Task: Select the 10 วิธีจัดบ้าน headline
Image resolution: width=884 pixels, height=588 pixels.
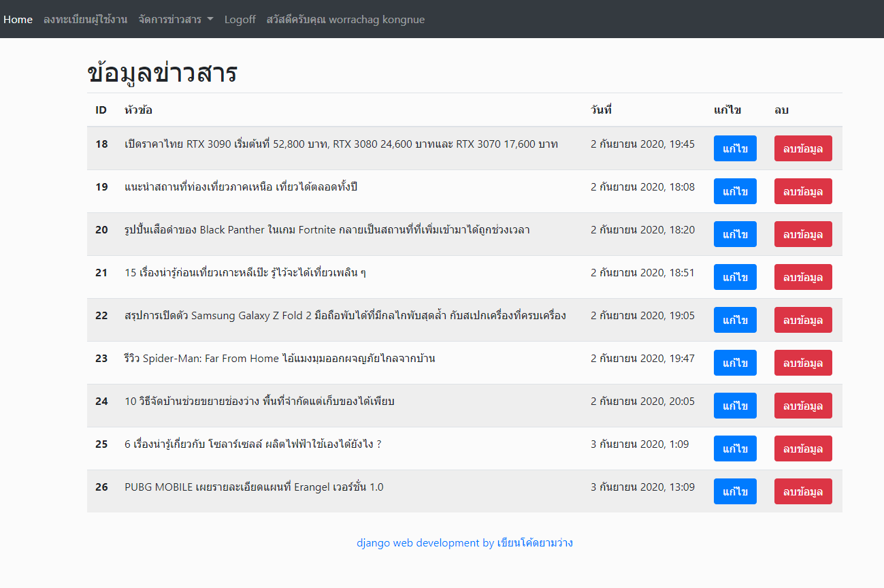Action: [x=259, y=402]
